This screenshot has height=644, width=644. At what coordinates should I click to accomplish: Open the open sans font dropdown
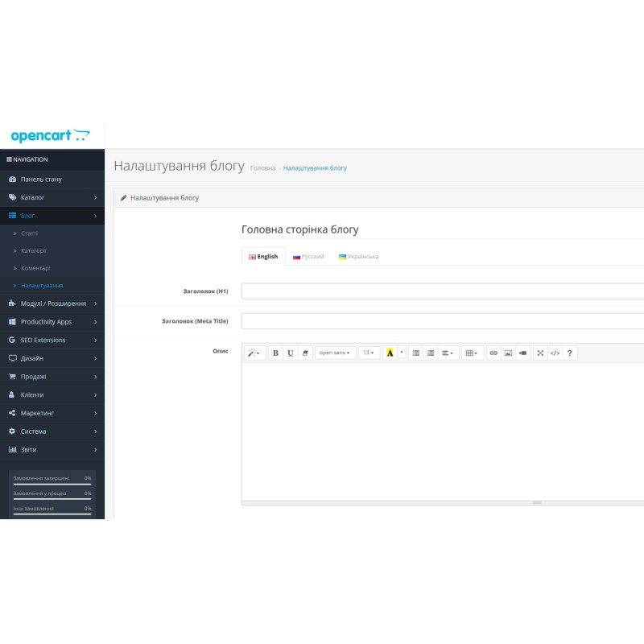[x=335, y=353]
